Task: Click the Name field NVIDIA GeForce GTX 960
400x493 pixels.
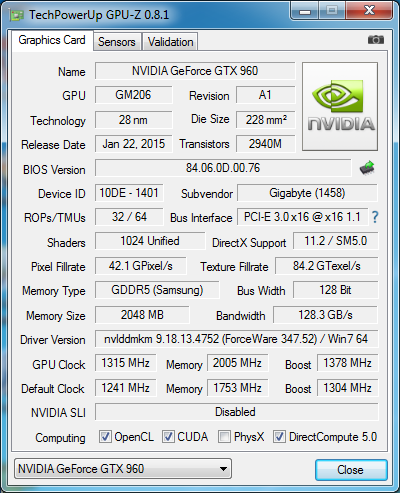Action: [x=195, y=71]
